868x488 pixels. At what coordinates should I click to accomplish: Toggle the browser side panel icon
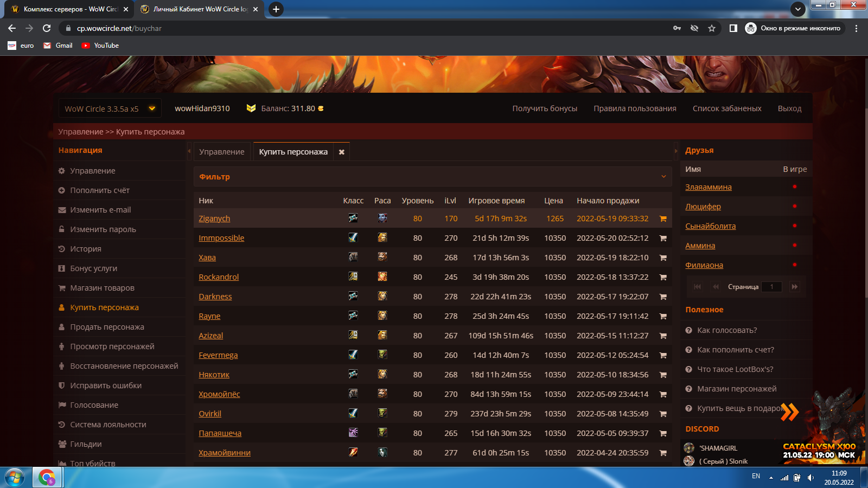click(733, 28)
